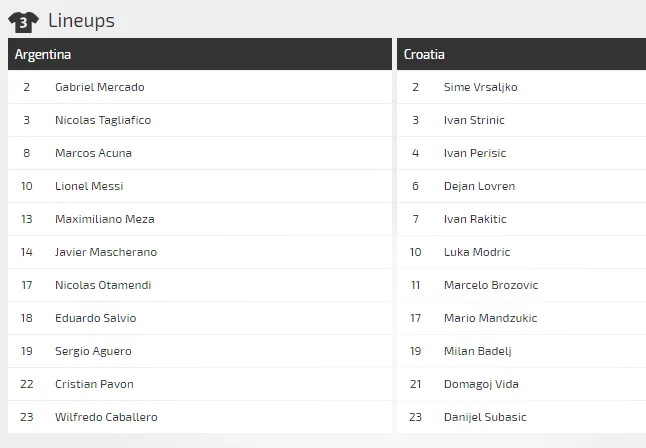
Task: Select the Croatia team header
Action: point(425,54)
